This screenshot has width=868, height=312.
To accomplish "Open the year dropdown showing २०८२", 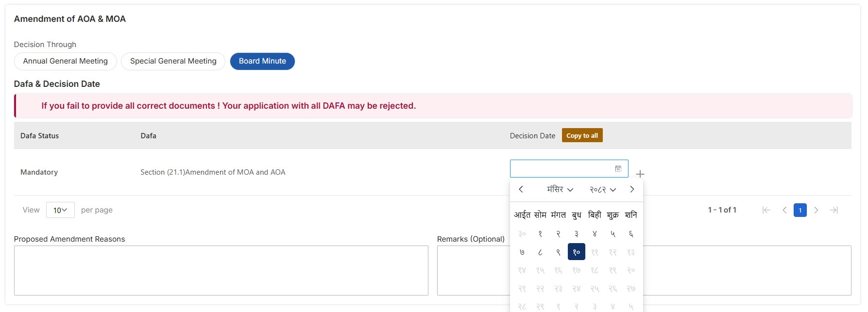I will (x=601, y=190).
